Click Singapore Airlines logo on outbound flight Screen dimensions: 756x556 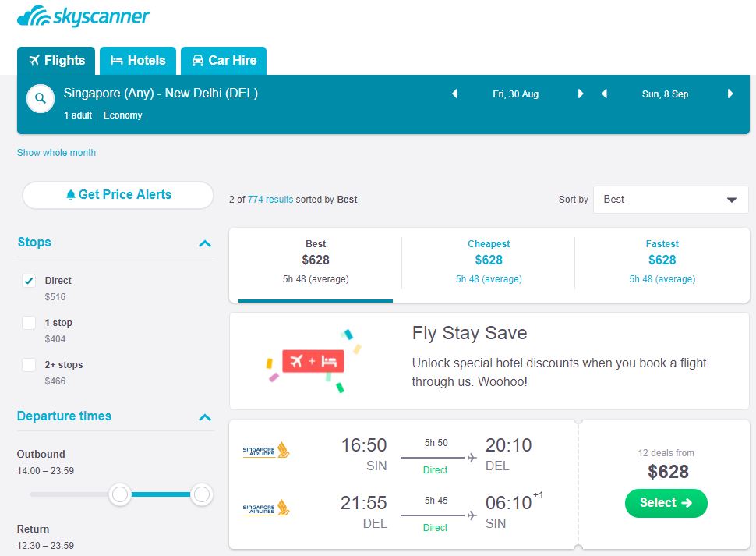266,450
